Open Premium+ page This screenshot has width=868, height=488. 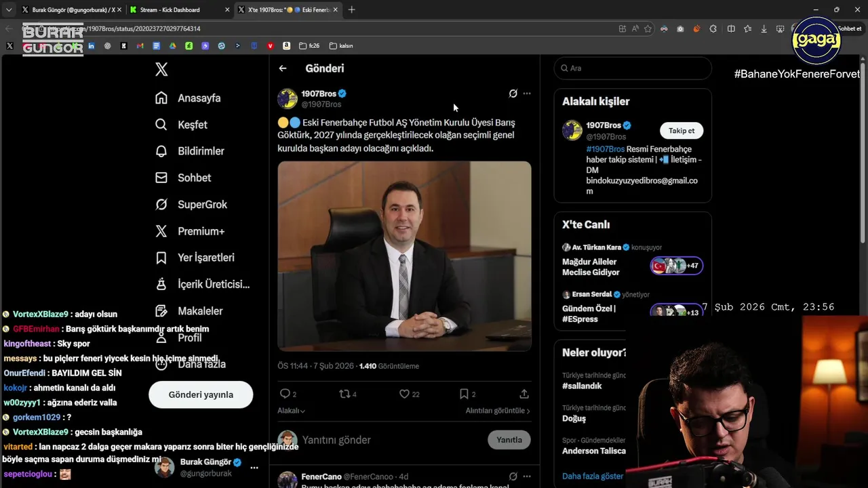tap(189, 231)
